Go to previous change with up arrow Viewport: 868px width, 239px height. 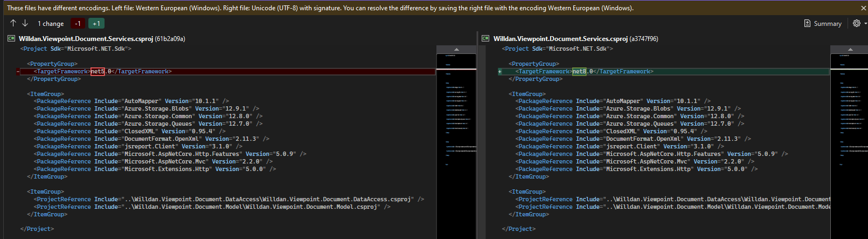coord(13,23)
